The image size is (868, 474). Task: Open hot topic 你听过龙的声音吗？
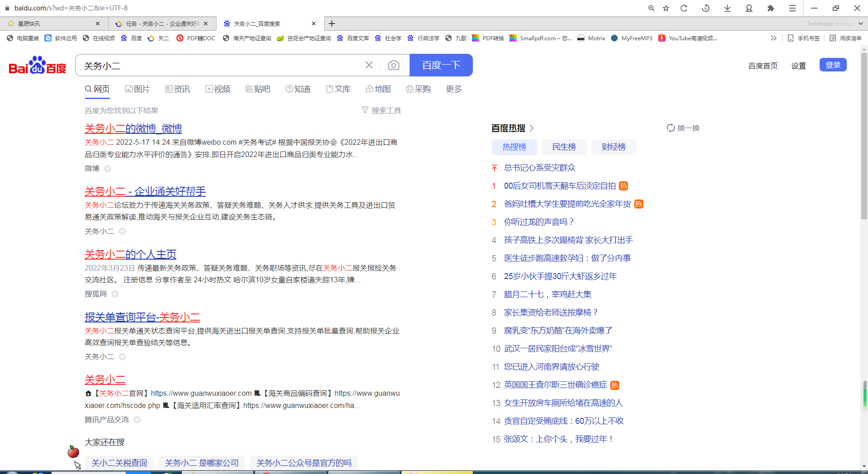pyautogui.click(x=539, y=222)
